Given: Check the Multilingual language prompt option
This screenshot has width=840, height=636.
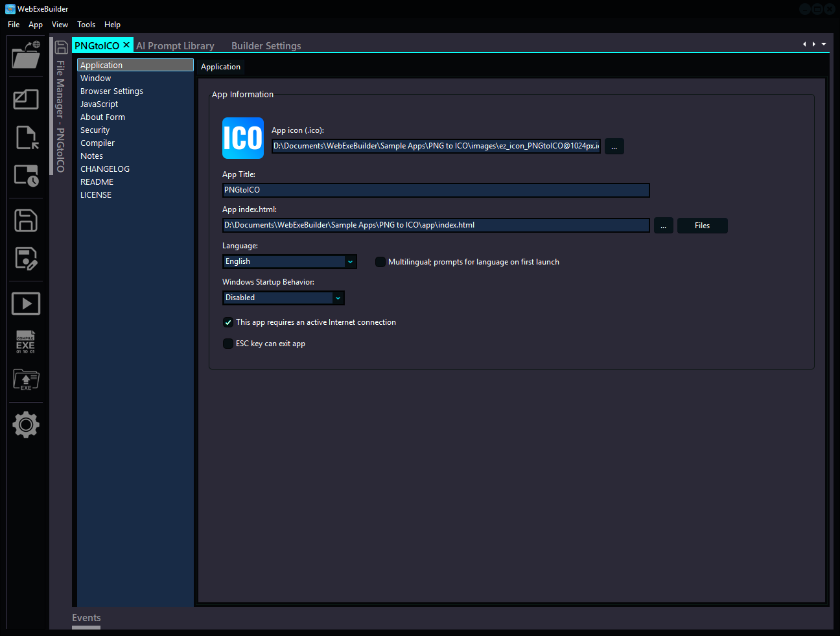Looking at the screenshot, I should (380, 262).
